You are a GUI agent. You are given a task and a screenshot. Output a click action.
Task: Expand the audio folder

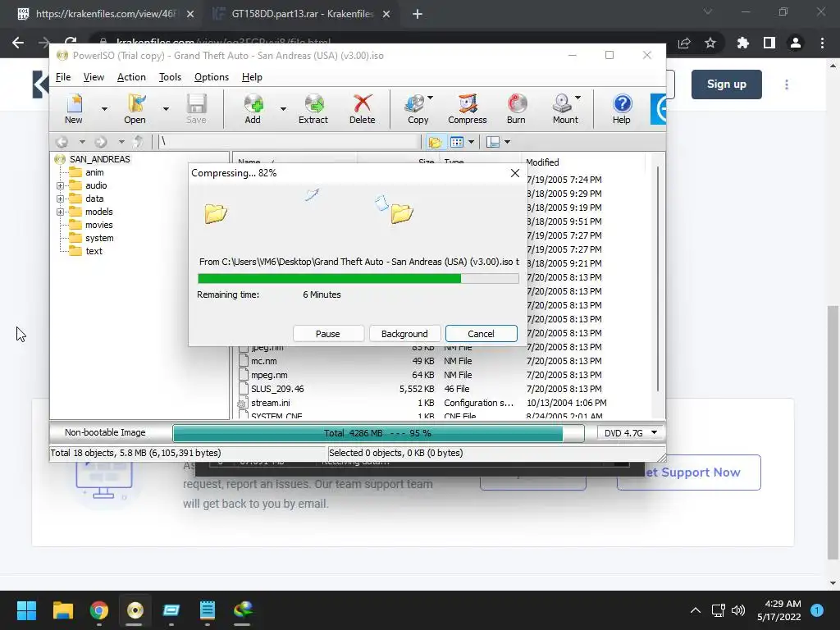pyautogui.click(x=60, y=186)
